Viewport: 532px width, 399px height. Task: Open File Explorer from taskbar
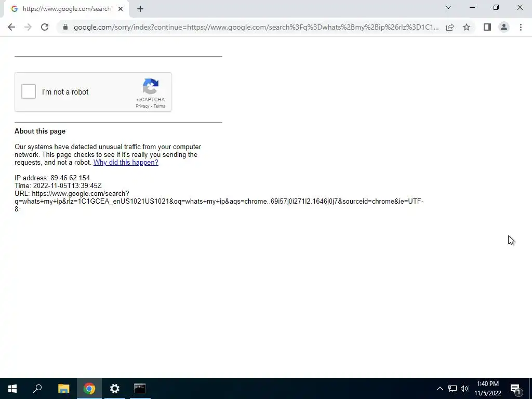tap(63, 389)
